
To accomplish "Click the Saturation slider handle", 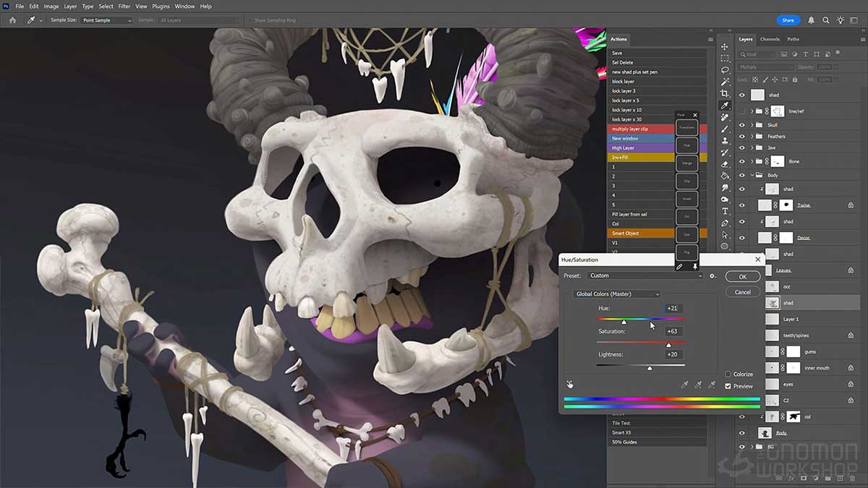I will tap(669, 345).
